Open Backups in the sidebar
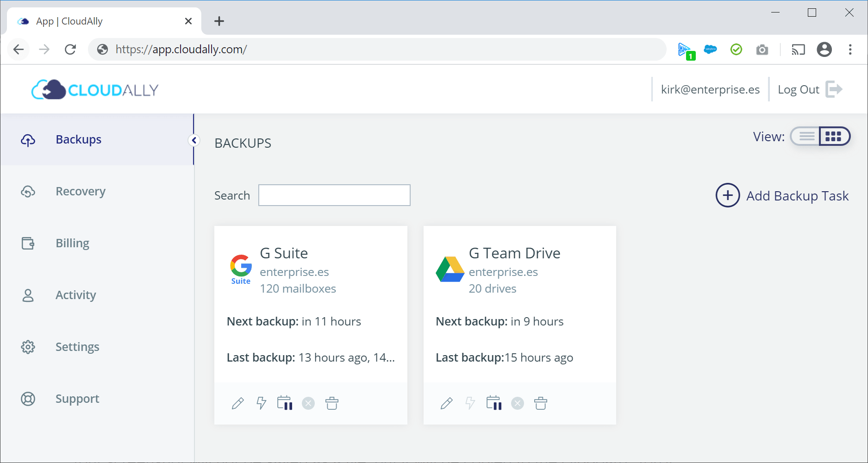The image size is (868, 463). (x=97, y=139)
